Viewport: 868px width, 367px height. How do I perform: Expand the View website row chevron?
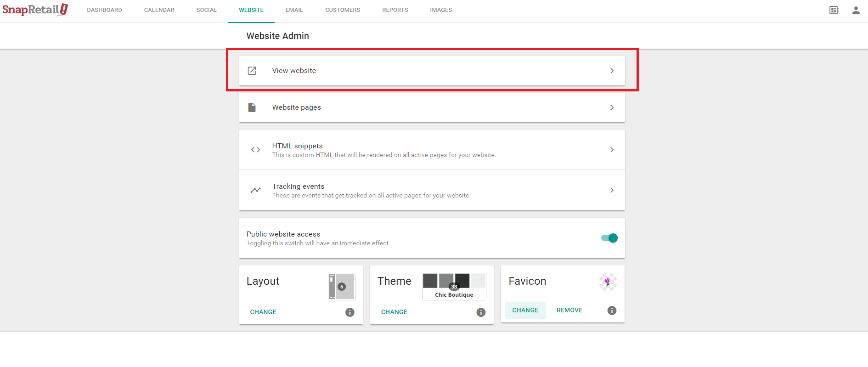pyautogui.click(x=612, y=71)
